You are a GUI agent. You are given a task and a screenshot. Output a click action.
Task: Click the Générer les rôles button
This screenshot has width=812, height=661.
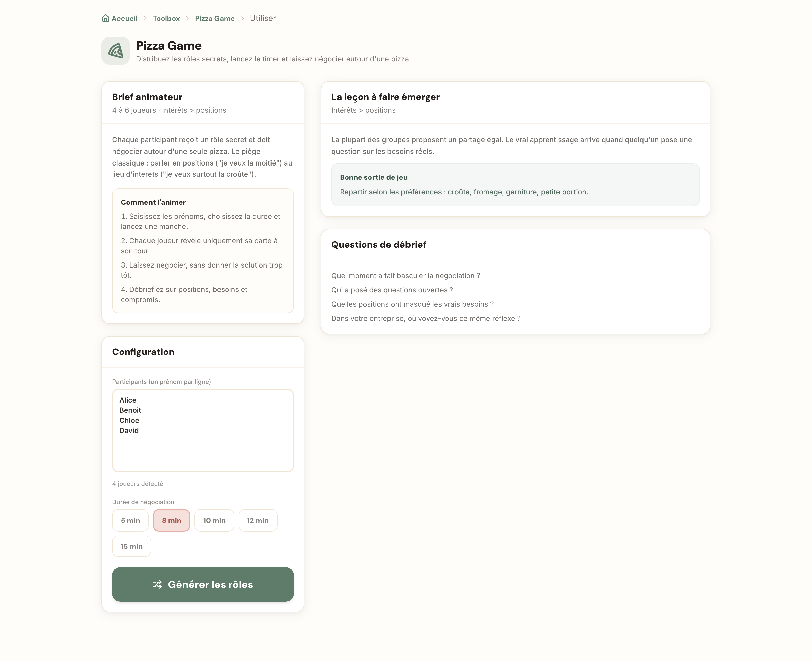click(203, 584)
